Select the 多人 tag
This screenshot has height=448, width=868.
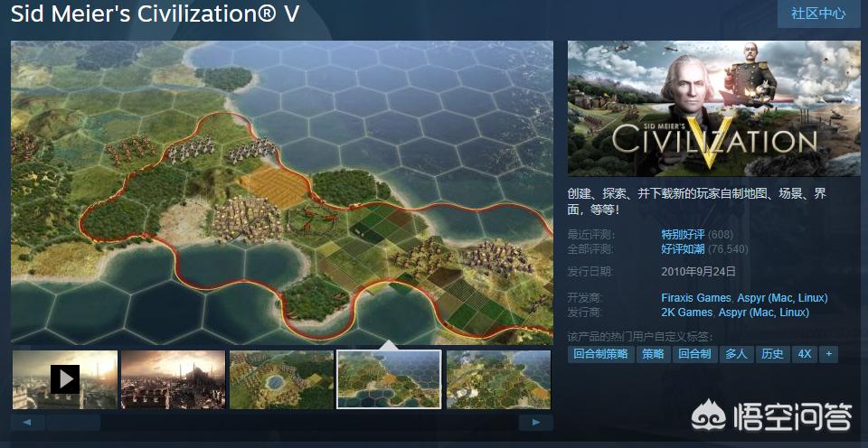(736, 354)
